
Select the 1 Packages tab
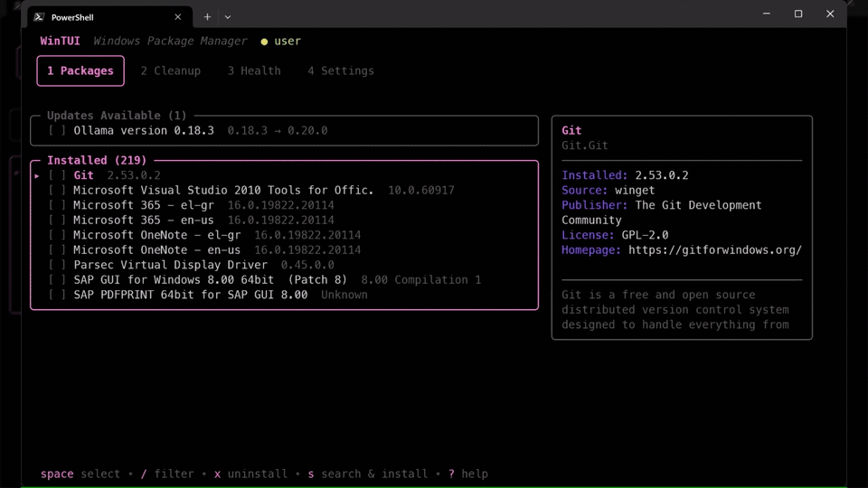(x=80, y=70)
